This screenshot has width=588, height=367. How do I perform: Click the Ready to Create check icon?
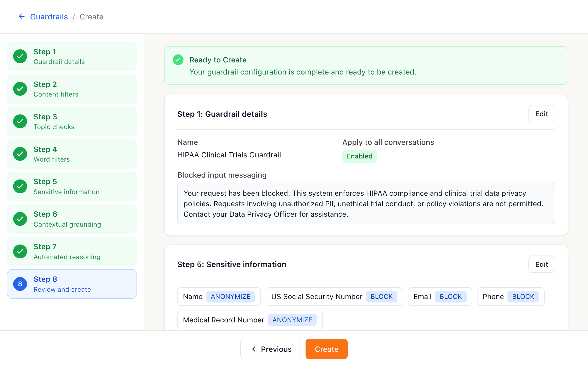pyautogui.click(x=178, y=60)
